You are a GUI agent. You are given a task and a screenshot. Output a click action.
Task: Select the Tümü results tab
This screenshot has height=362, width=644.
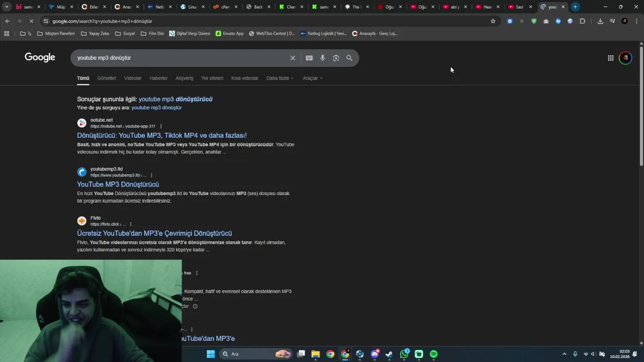pos(83,78)
